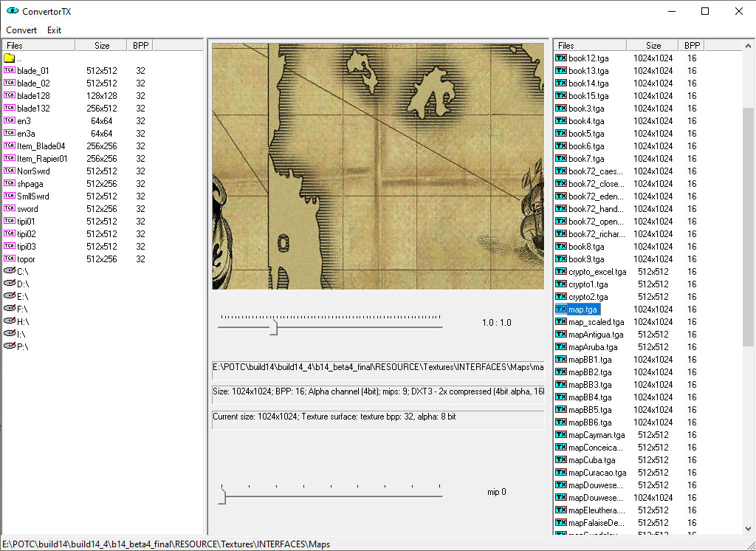The height and width of the screenshot is (551, 756).
Task: Click the TX icon beside book3.tga
Action: click(561, 108)
